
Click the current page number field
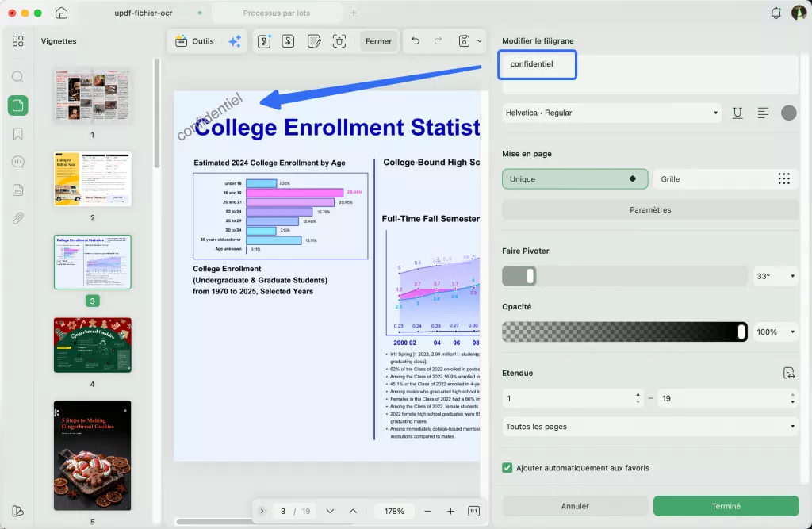point(283,512)
